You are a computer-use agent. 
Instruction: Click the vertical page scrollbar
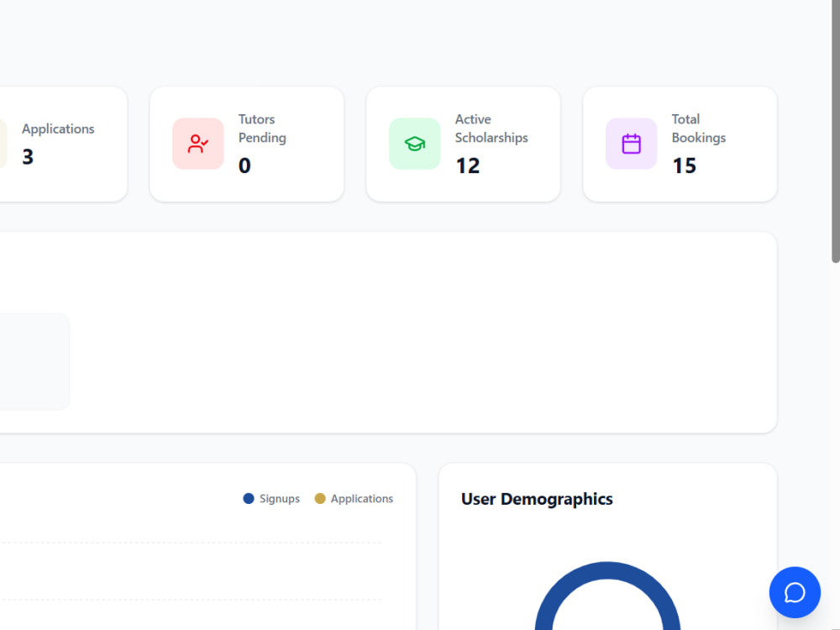(x=835, y=131)
